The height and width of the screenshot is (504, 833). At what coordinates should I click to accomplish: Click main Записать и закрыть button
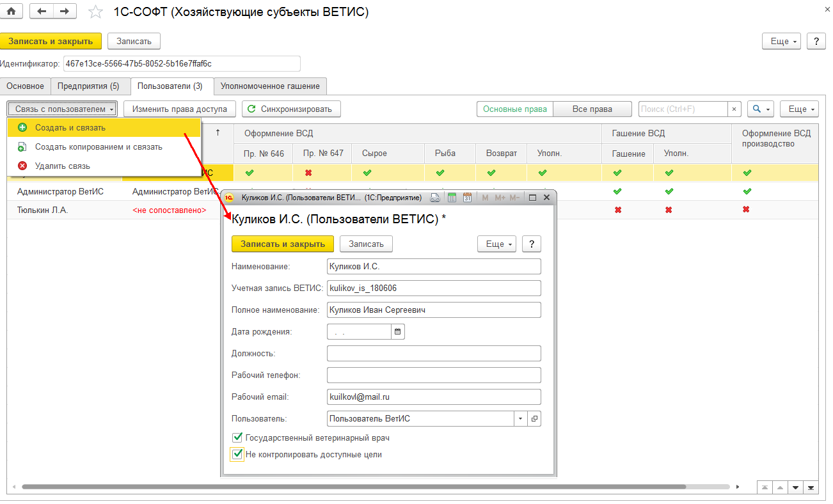pyautogui.click(x=51, y=41)
